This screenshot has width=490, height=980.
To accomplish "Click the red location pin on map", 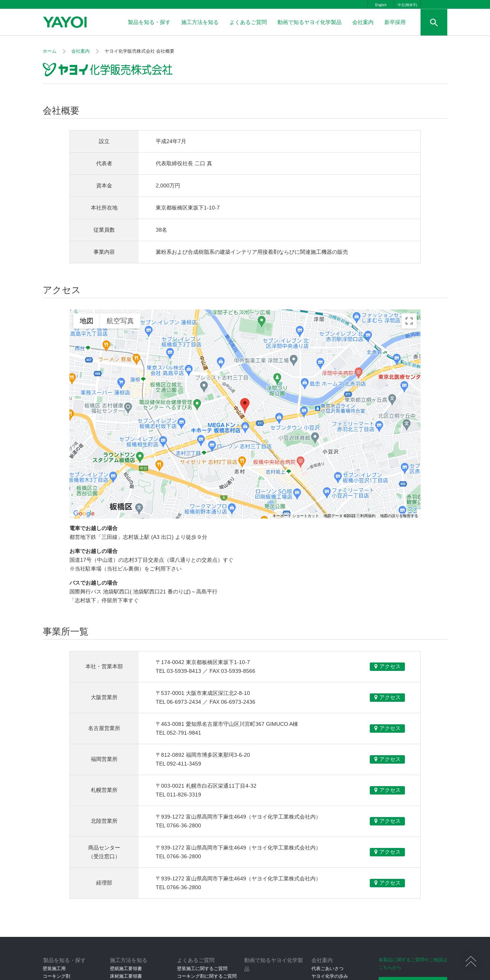I will [245, 405].
